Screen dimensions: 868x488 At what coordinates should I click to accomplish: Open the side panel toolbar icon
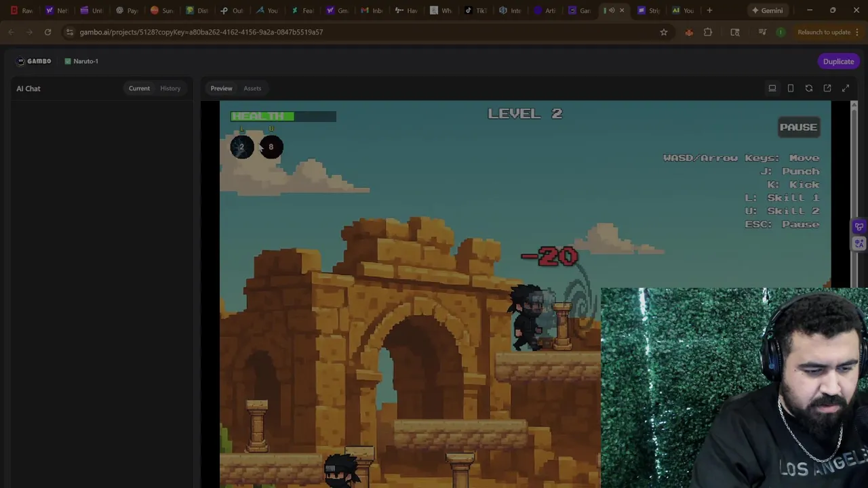pos(735,32)
